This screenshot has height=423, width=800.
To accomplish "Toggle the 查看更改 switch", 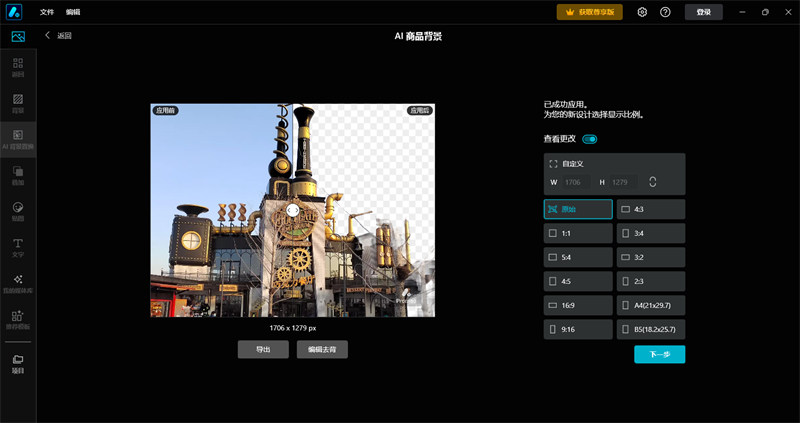I will (589, 139).
